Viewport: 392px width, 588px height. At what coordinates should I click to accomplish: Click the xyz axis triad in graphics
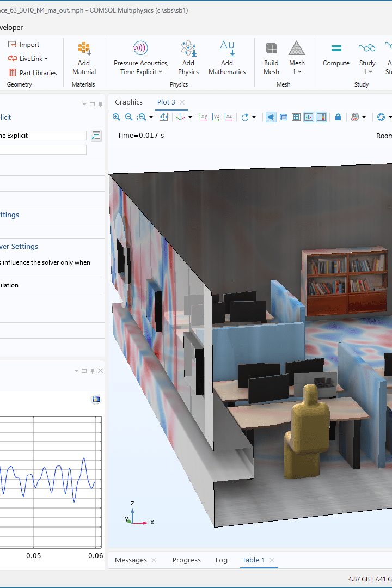pos(139,514)
